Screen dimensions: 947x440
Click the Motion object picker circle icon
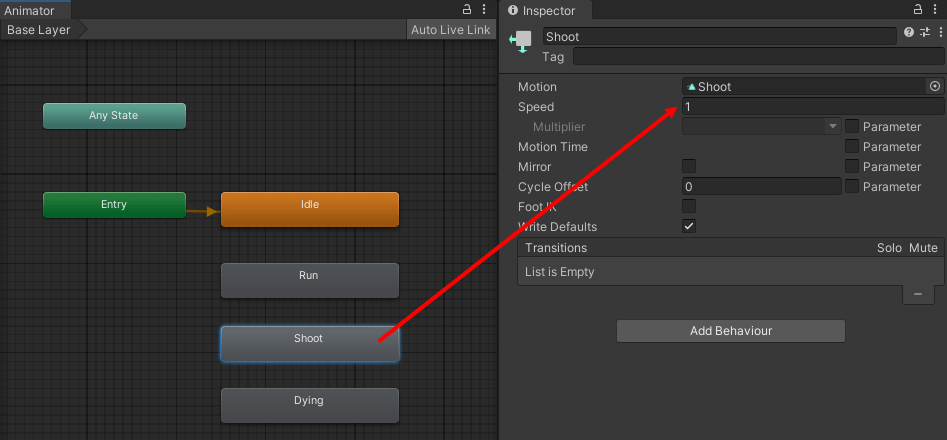coord(935,87)
